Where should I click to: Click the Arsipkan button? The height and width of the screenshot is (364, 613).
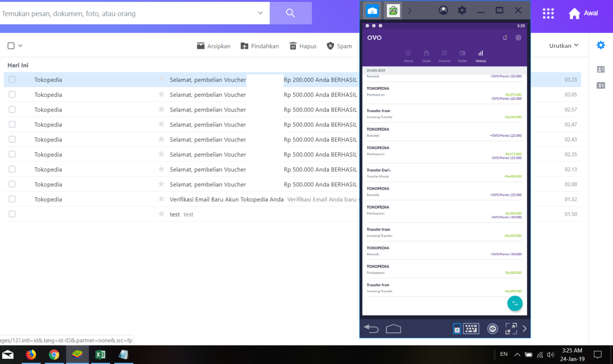[x=214, y=46]
